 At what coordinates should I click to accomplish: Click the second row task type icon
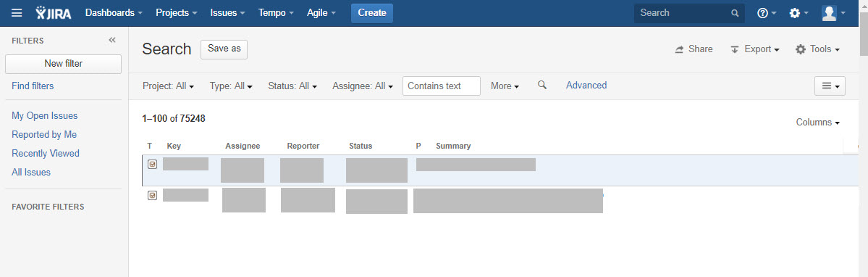point(152,195)
